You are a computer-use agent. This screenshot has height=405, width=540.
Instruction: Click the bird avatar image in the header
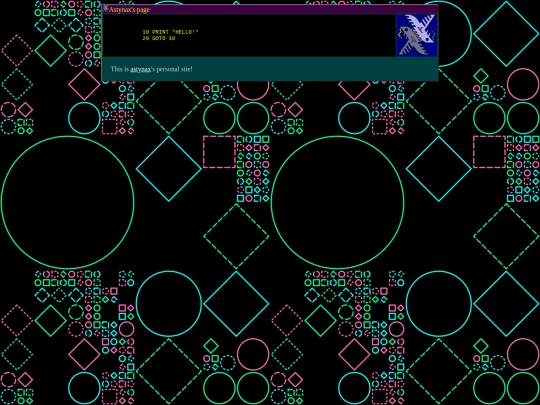(417, 35)
